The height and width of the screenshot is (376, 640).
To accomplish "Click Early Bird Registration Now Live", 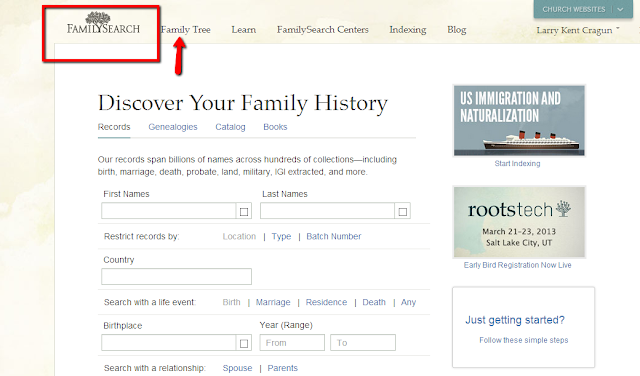I will [517, 265].
